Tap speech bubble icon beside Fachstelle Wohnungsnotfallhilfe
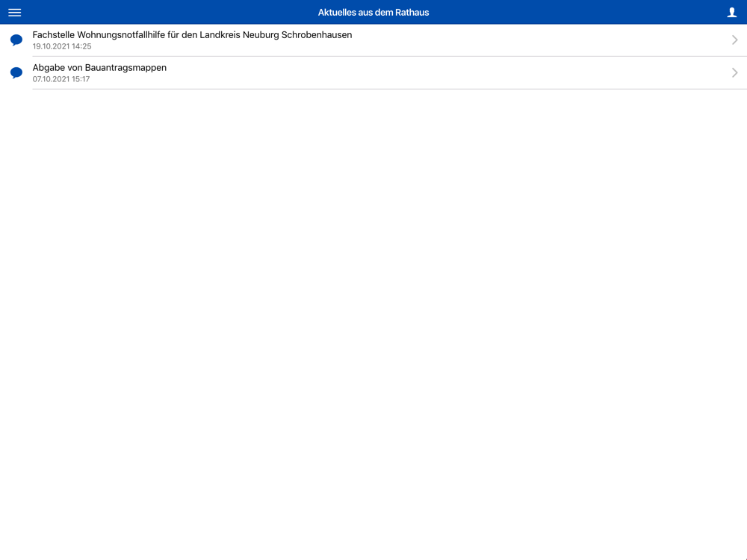 16,40
